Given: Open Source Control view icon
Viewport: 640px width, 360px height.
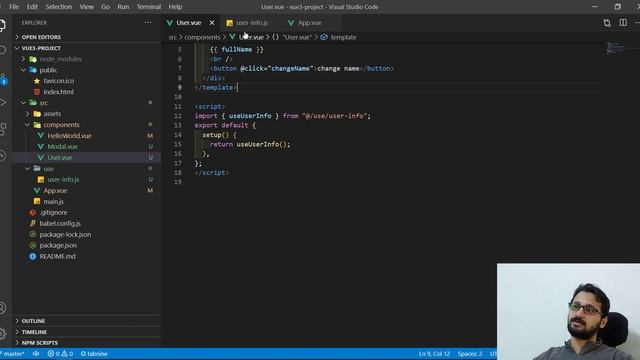Looking at the screenshot, I should point(3,80).
